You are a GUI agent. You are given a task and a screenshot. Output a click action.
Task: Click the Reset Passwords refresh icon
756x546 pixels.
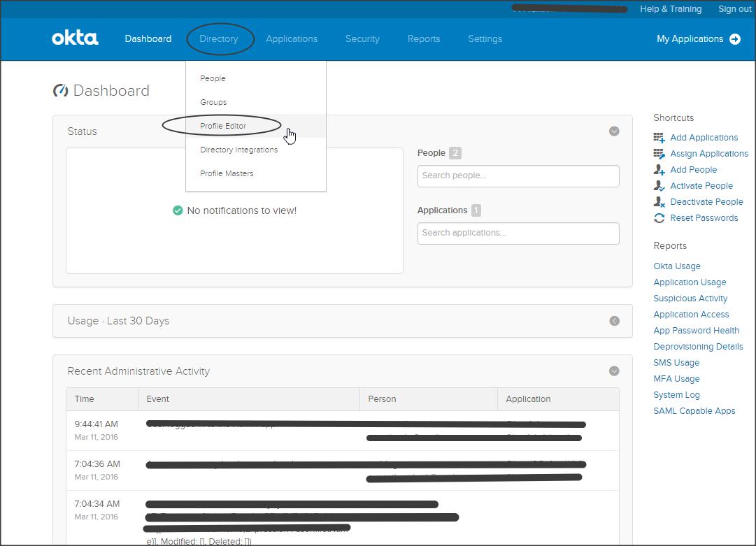(659, 218)
